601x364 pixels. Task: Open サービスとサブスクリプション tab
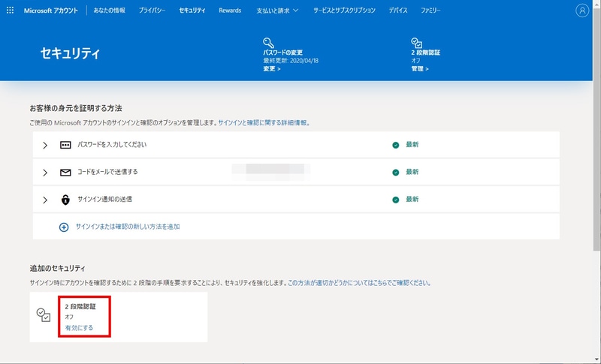[344, 11]
